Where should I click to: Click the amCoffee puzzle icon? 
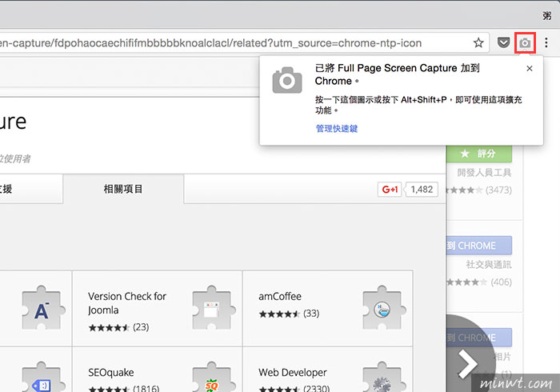pyautogui.click(x=383, y=309)
